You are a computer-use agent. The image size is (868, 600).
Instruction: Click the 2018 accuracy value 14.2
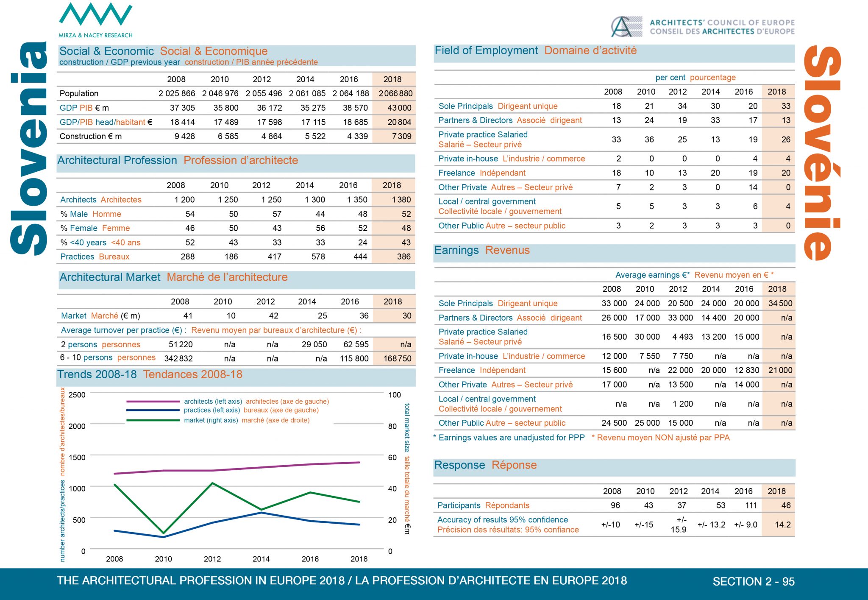click(783, 525)
